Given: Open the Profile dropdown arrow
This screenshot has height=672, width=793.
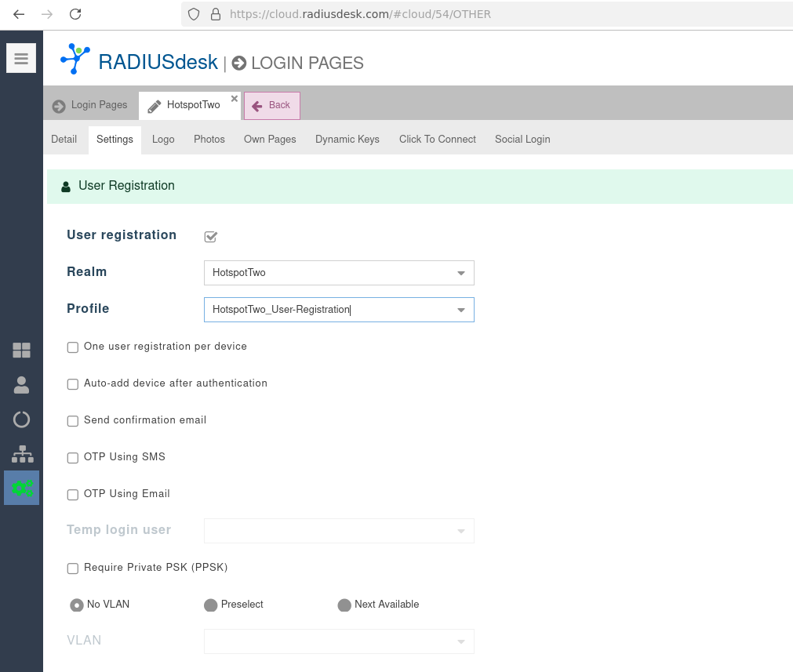Looking at the screenshot, I should 460,310.
